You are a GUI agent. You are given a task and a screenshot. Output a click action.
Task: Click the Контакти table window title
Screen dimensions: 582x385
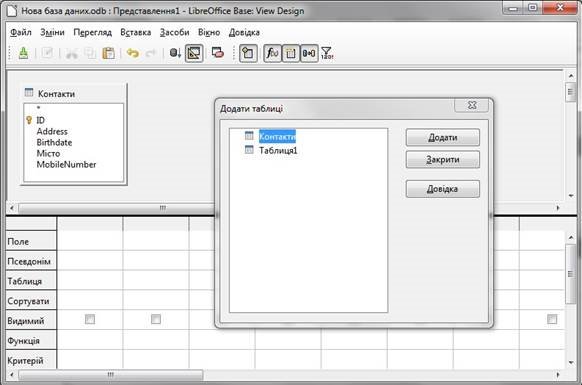tap(56, 94)
